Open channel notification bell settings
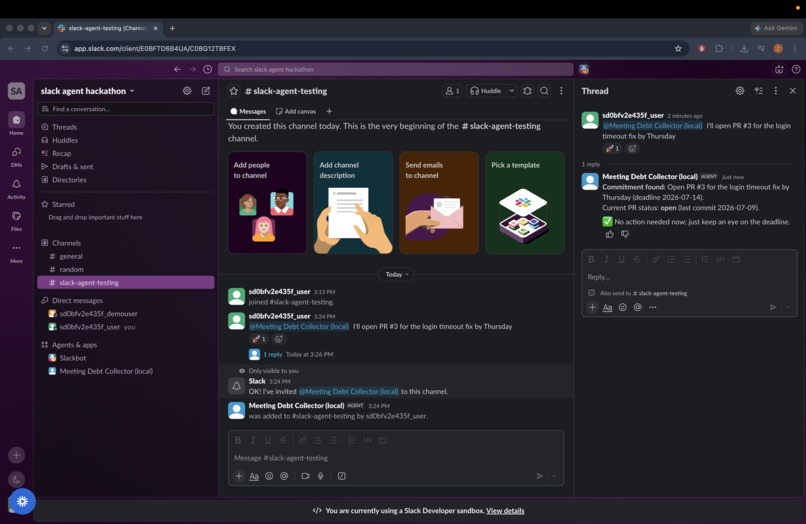 (527, 91)
